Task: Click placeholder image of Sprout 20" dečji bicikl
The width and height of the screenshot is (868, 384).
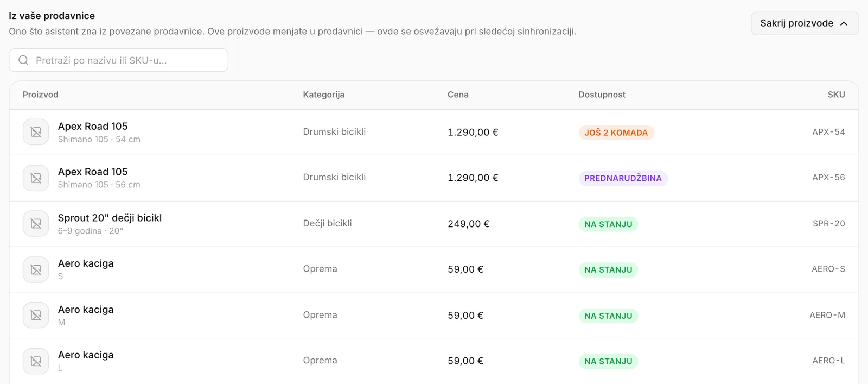Action: coord(36,224)
